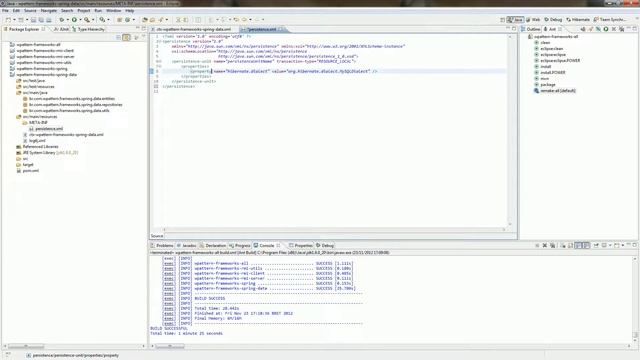Select the target folder
This screenshot has height=360, width=640.
tap(28, 165)
